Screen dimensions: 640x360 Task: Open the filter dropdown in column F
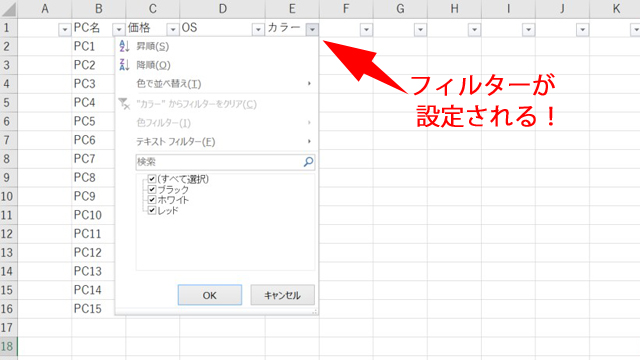pyautogui.click(x=366, y=29)
